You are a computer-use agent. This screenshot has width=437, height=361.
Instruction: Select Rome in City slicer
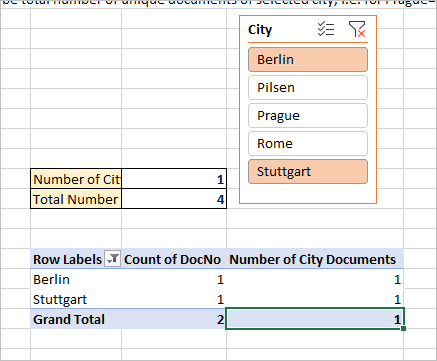(308, 144)
